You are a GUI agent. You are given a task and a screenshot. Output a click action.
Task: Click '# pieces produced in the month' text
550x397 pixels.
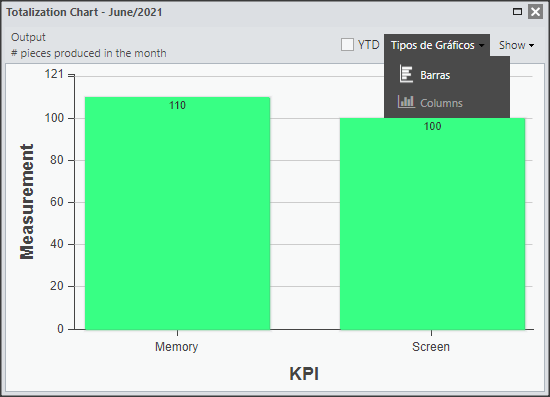click(89, 53)
